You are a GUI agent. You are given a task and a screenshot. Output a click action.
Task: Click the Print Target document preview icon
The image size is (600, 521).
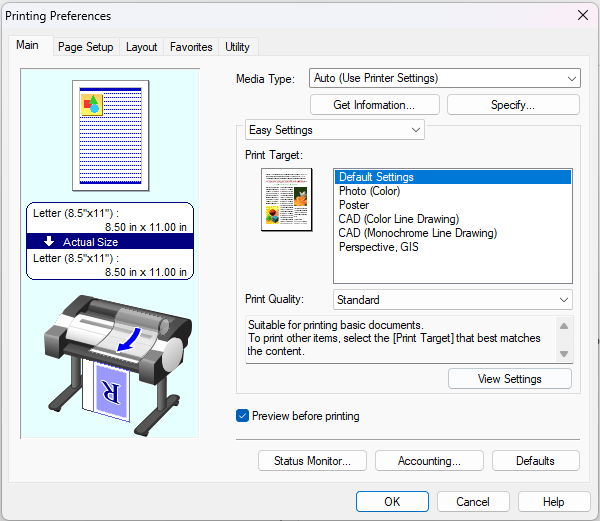286,199
